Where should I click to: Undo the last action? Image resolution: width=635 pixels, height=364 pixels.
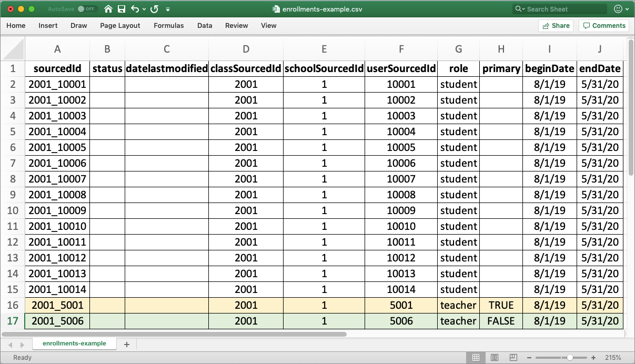135,9
